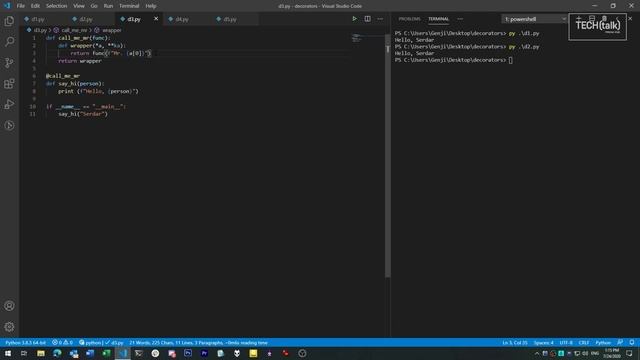This screenshot has height=360, width=640.
Task: Open the Edit menu
Action: (35, 6)
